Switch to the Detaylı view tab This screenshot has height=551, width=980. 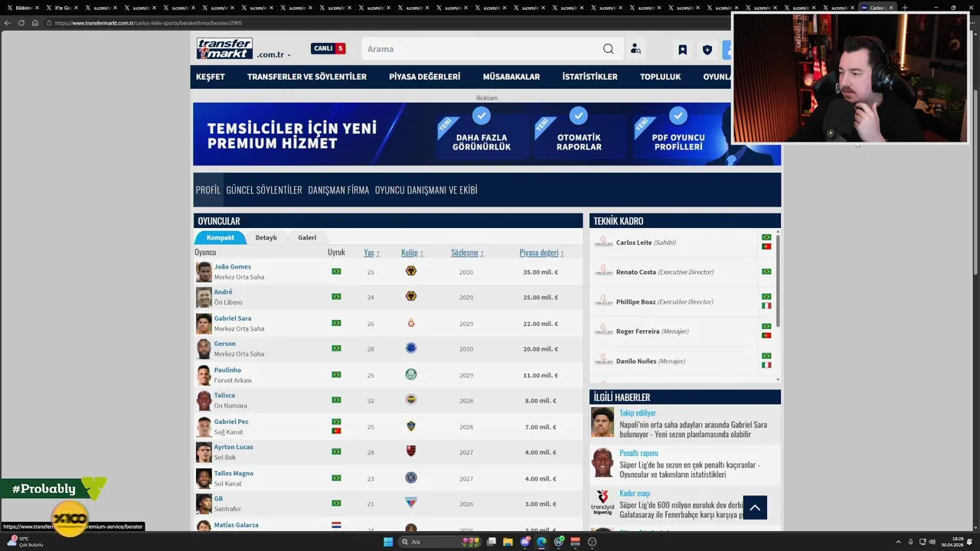coord(266,237)
